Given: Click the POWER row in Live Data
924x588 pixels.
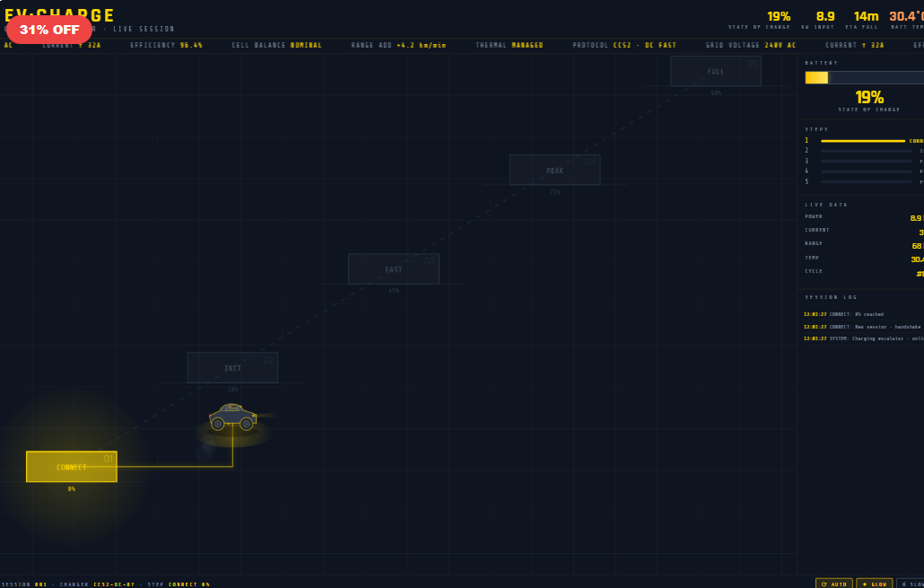Looking at the screenshot, I should click(863, 217).
